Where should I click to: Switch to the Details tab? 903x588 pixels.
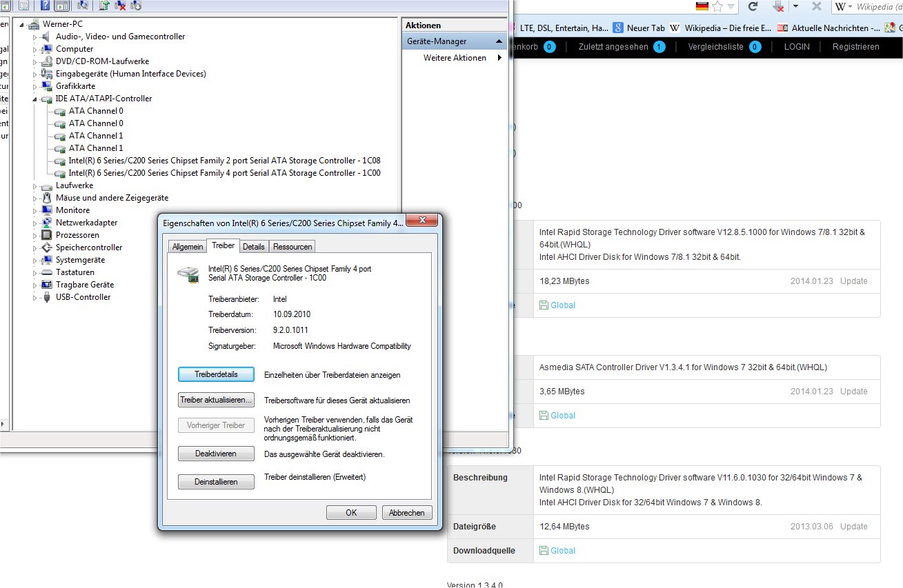(x=254, y=246)
